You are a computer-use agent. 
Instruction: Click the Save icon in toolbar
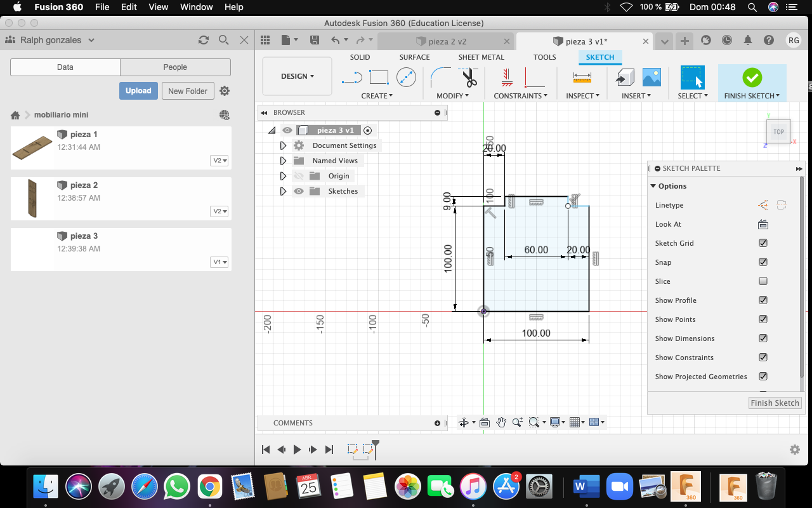[315, 40]
